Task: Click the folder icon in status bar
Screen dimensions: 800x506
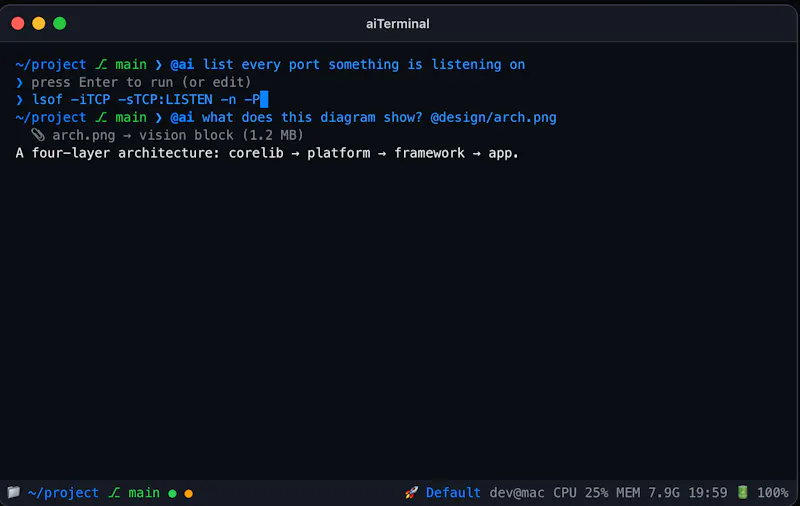Action: click(x=14, y=493)
